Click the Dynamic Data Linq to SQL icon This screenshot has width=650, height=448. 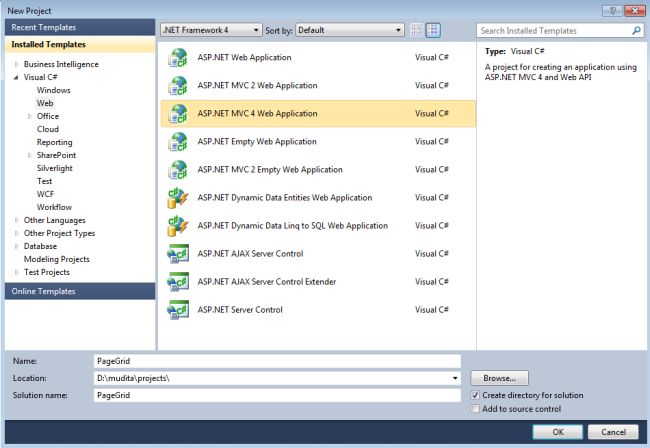click(x=178, y=226)
